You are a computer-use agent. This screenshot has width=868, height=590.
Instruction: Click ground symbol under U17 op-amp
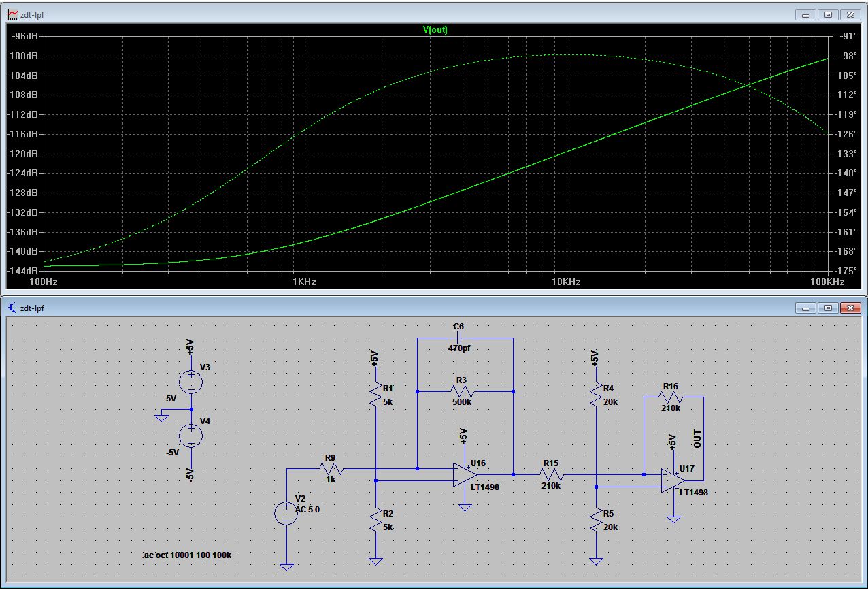[x=673, y=520]
